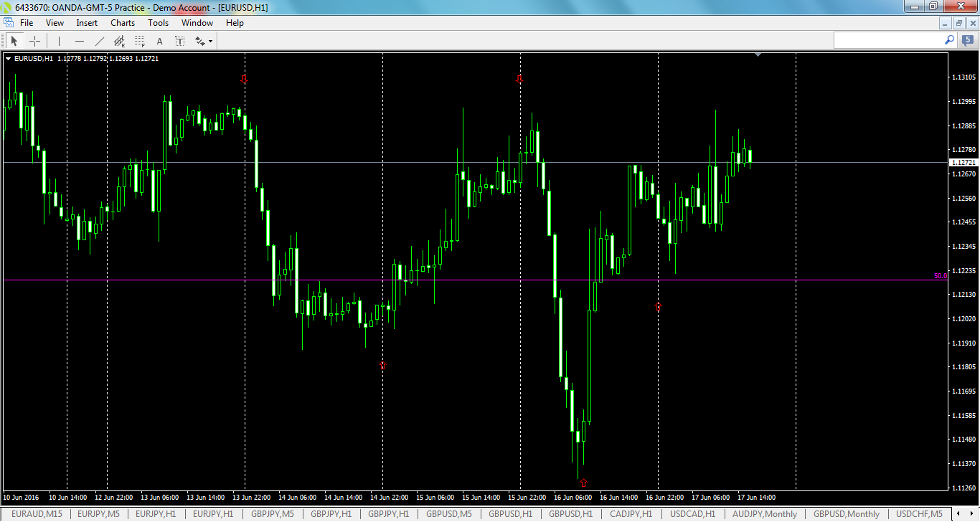The width and height of the screenshot is (980, 522).
Task: Select the Horizontal Line drawing tool
Action: [x=79, y=41]
